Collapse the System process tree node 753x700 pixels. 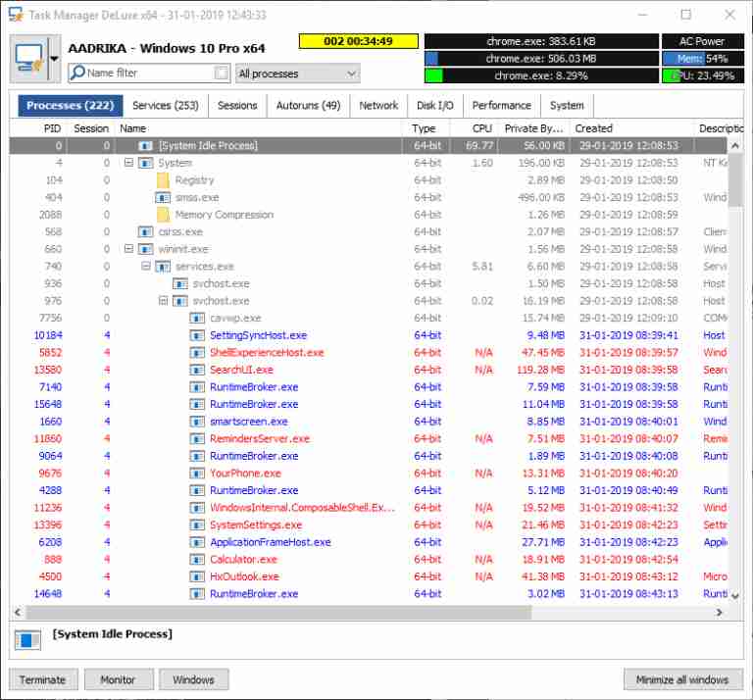click(128, 163)
